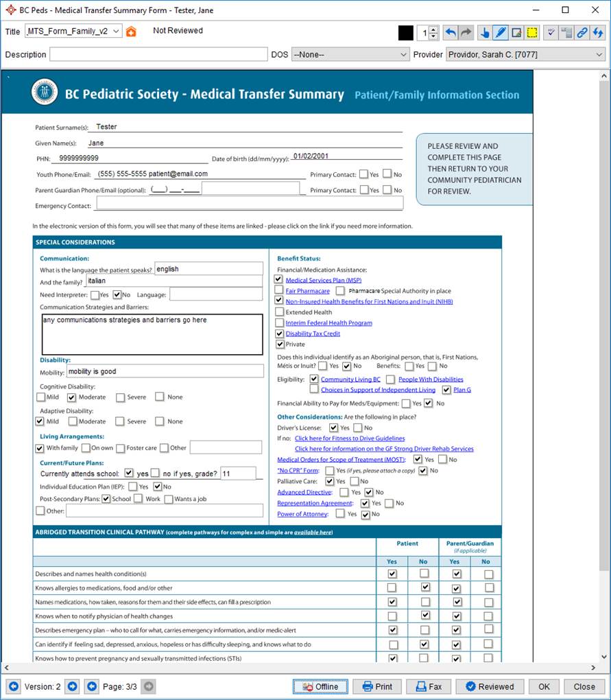
Task: Click the school grade field showing 11
Action: tap(238, 474)
